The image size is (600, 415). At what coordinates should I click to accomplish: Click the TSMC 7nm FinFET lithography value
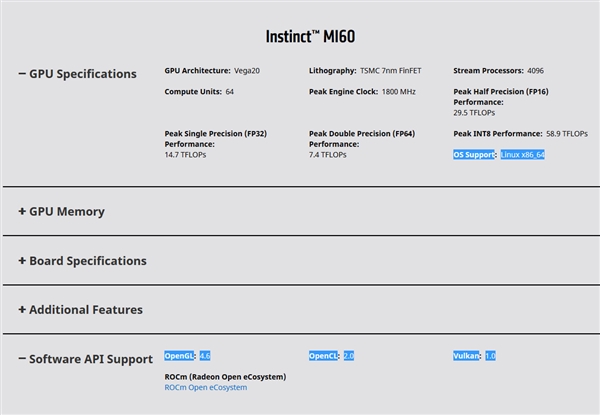tap(399, 71)
